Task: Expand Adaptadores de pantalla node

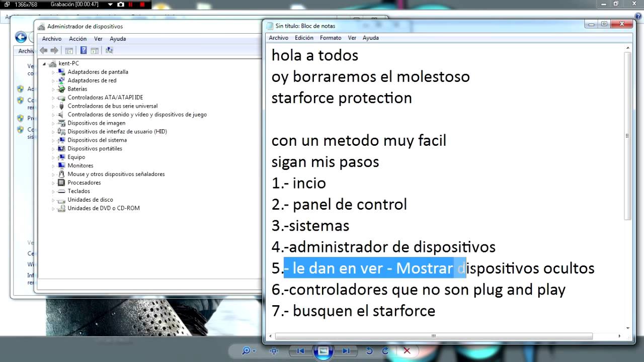Action: pos(53,72)
